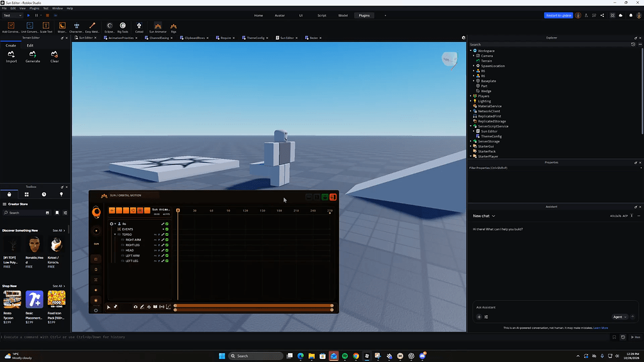Click the timeline playhead marker at frame zero
Viewport: 644px width, 362px height.
point(178,211)
